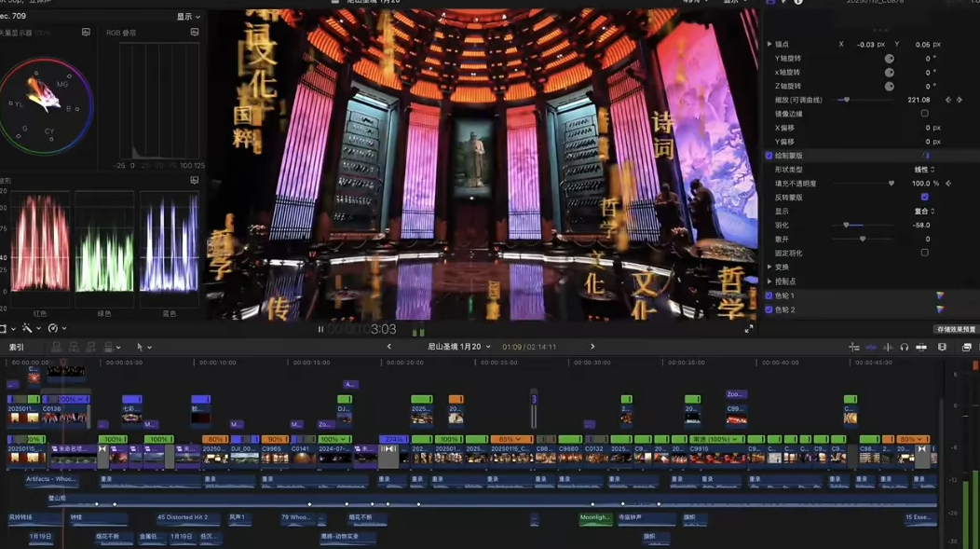
Task: Open the 显示 复合 dropdown
Action: pyautogui.click(x=924, y=212)
